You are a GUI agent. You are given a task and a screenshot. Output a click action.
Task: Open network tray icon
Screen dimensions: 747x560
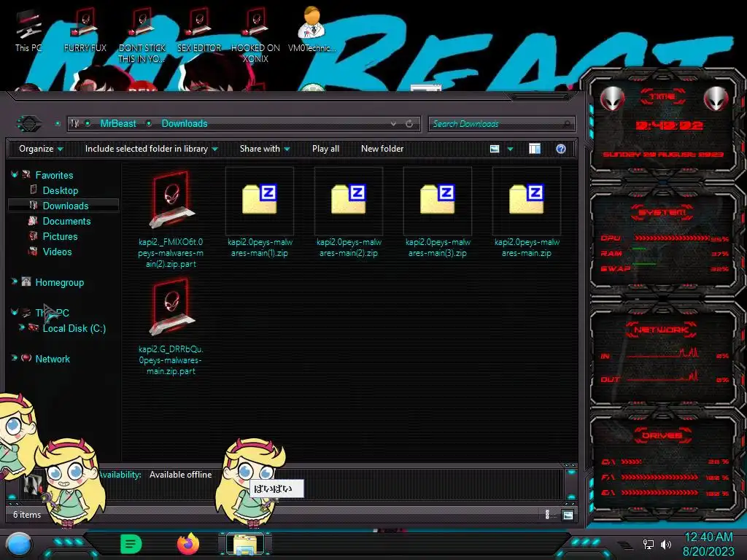pos(649,545)
